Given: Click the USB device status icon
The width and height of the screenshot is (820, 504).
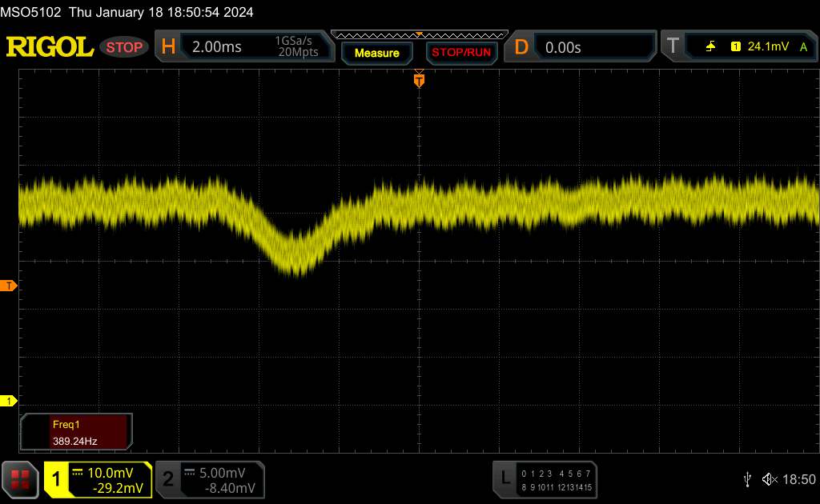Looking at the screenshot, I should coord(747,478).
